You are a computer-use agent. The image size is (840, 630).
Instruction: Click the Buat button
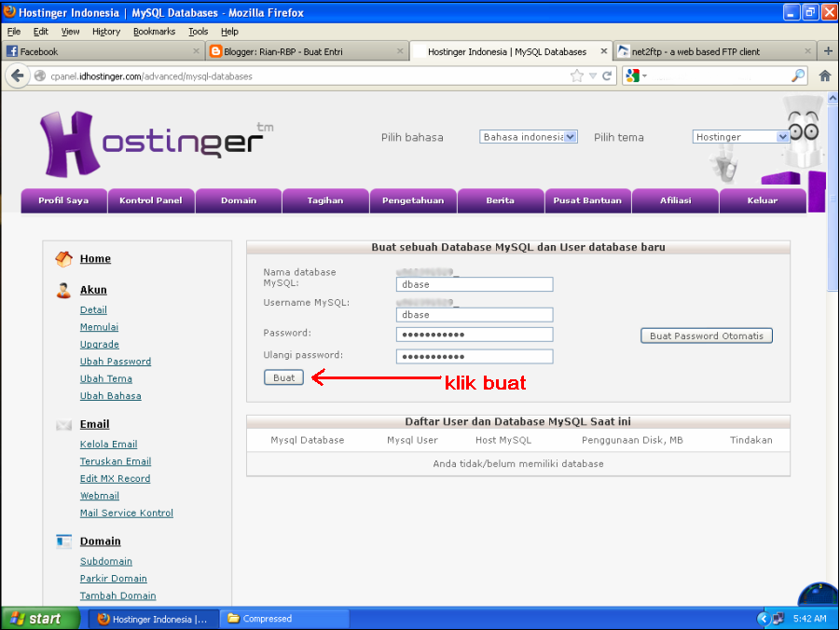click(x=284, y=377)
